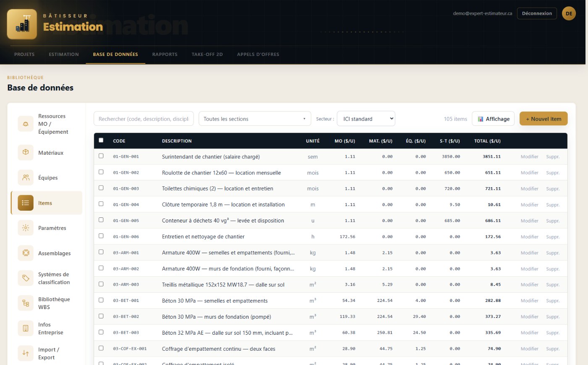
Task: Sort by the TOTAL ($/U) column header
Action: (x=487, y=141)
